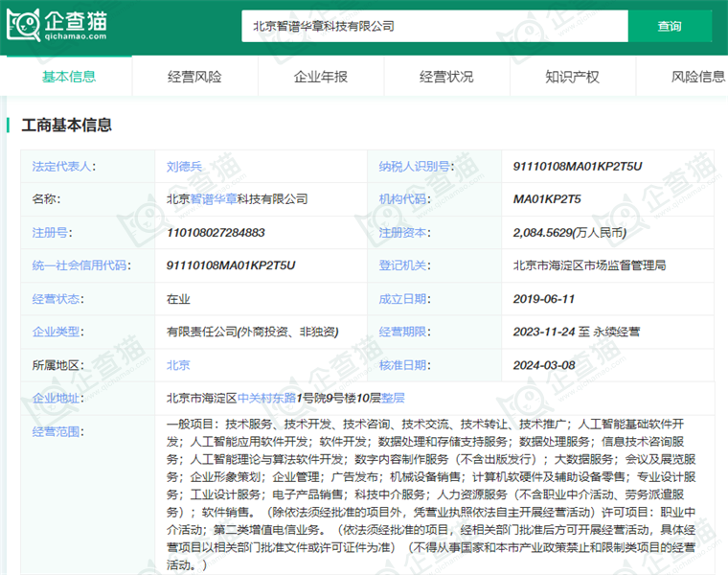Click the 纳税人识别号 label

click(x=417, y=167)
